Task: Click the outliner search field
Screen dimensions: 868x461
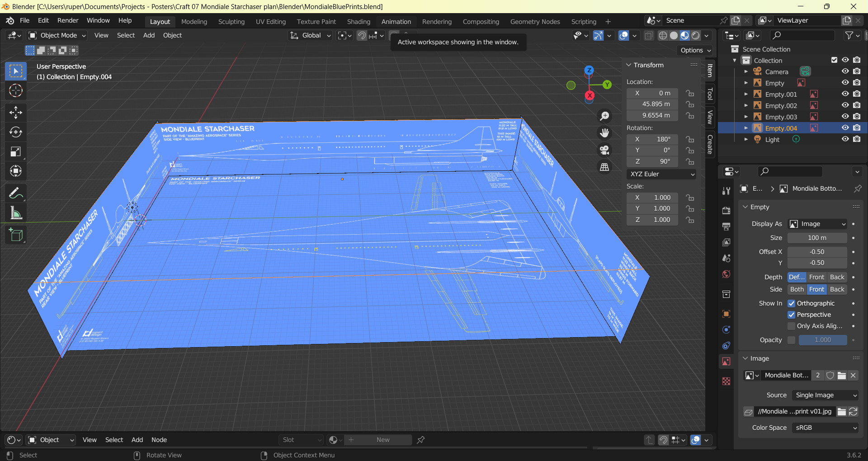Action: click(802, 35)
